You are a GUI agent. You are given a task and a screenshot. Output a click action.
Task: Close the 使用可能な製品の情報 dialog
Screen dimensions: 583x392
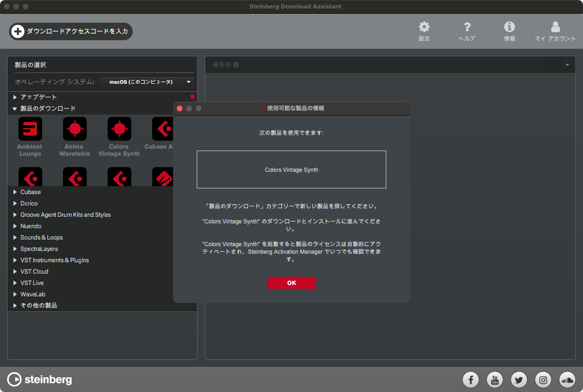tap(180, 108)
